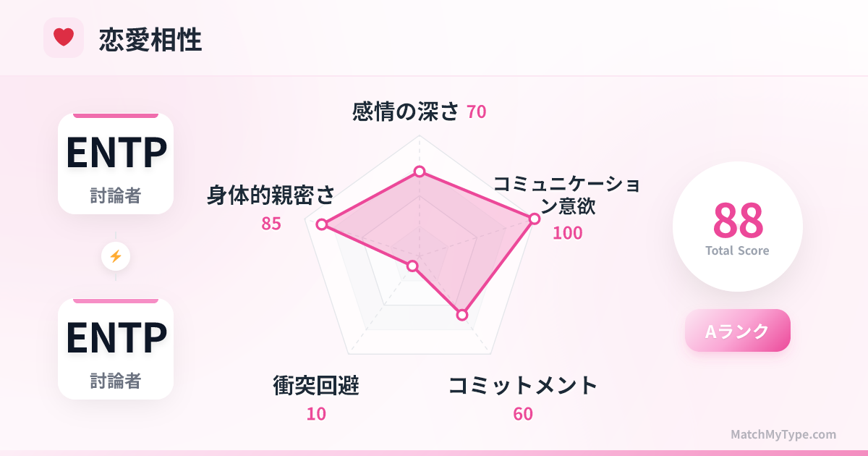The height and width of the screenshot is (456, 868).
Task: Click the lightning bolt icon between types
Action: [x=116, y=256]
